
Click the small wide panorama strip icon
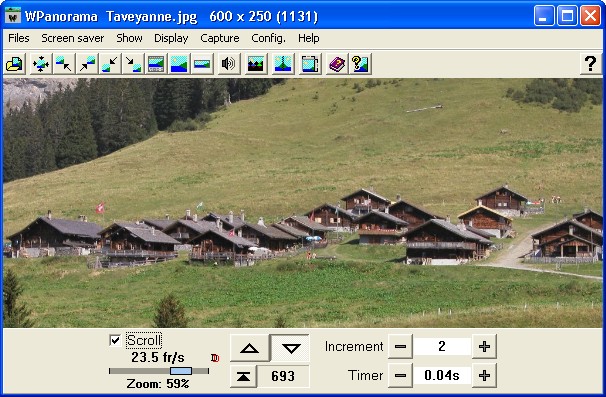pos(202,64)
